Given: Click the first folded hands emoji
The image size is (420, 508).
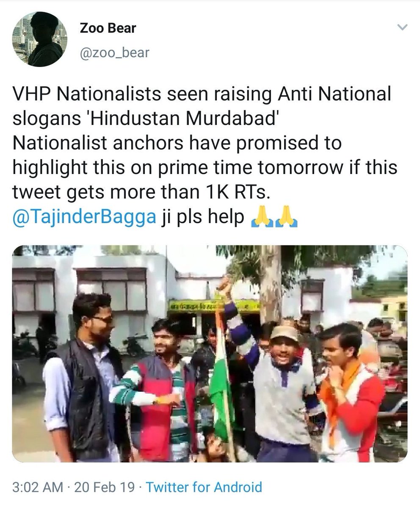Looking at the screenshot, I should (x=262, y=219).
